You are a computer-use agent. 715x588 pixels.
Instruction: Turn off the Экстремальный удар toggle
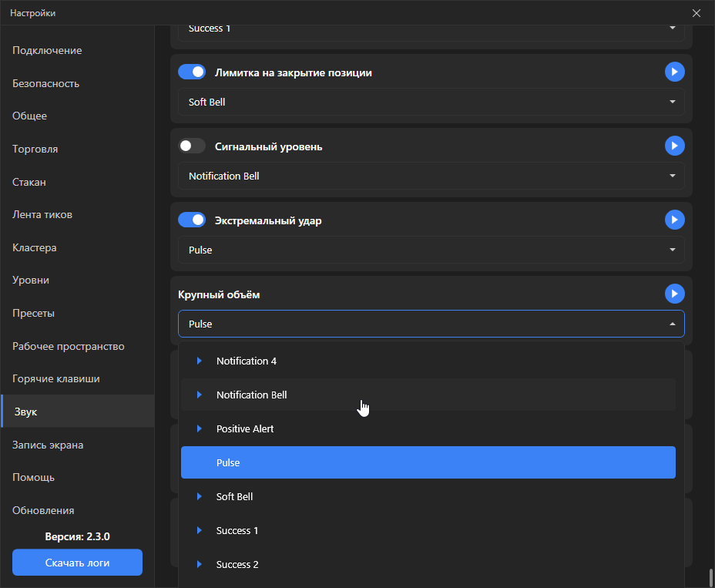[x=192, y=220]
